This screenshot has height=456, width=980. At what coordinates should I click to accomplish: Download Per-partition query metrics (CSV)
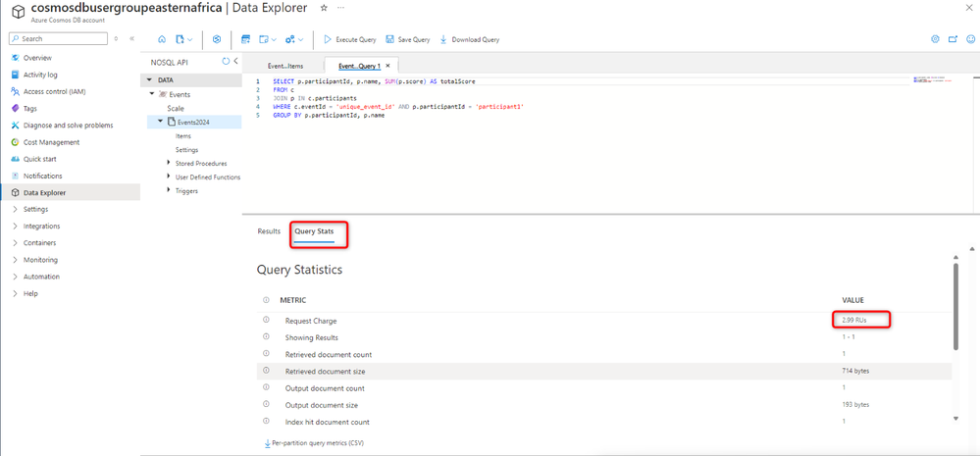(x=314, y=443)
